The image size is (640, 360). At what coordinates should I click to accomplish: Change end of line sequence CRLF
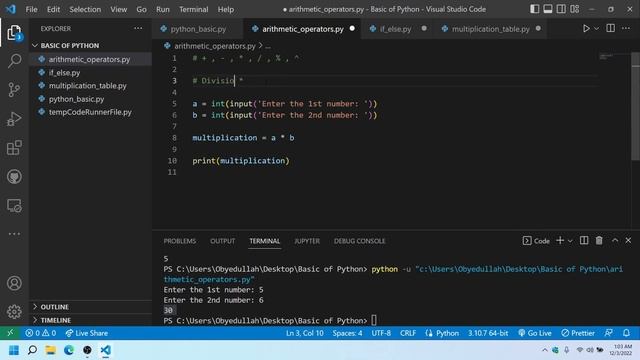pyautogui.click(x=408, y=333)
